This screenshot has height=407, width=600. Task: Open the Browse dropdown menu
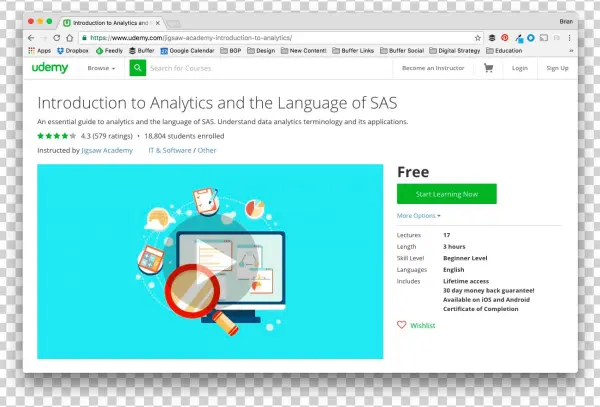point(101,68)
